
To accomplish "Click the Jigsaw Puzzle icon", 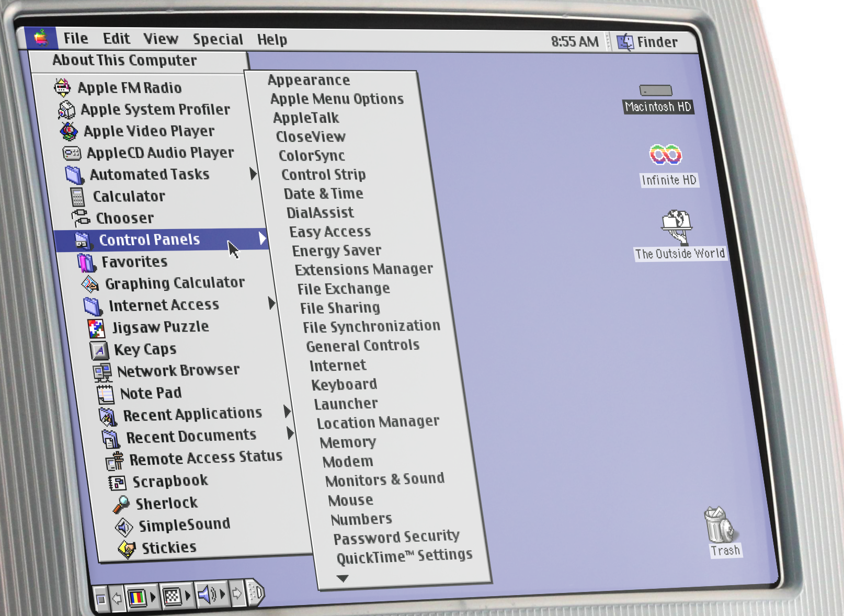I will coord(96,328).
